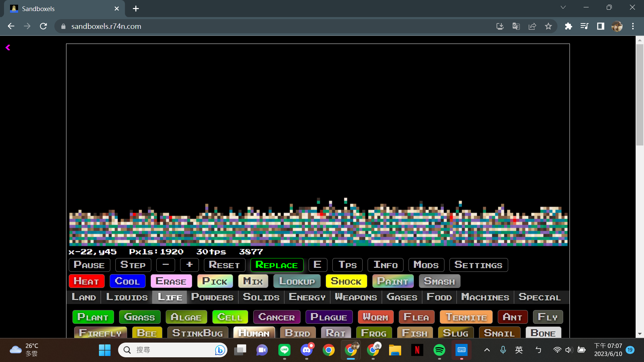Open the Chrome three-dot menu
644x362 pixels.
(633, 26)
